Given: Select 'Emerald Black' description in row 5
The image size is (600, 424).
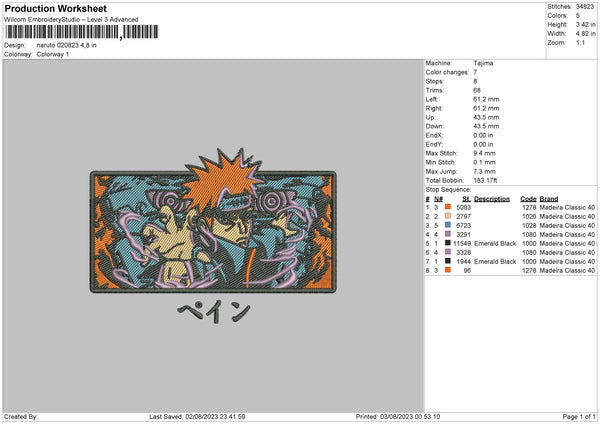Looking at the screenshot, I should click(x=495, y=243).
